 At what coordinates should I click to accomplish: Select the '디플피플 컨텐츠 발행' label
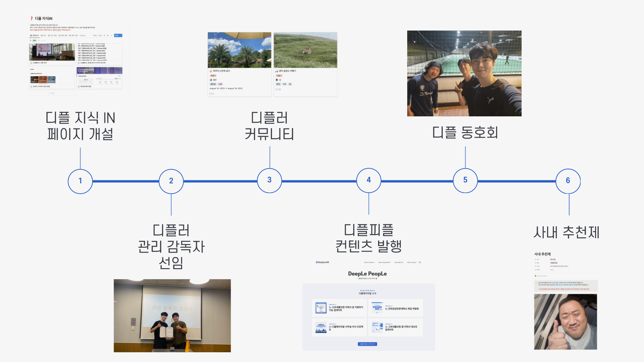tap(369, 238)
